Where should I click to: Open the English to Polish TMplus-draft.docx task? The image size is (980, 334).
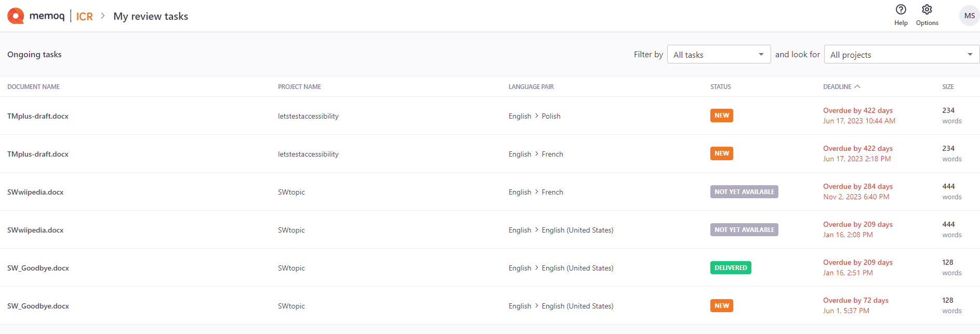[x=38, y=117]
